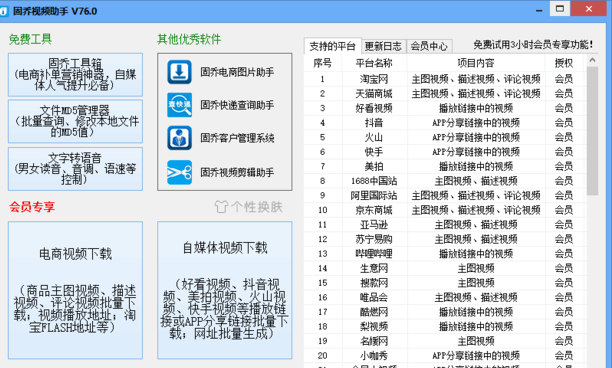The image size is (612, 368).
Task: Select the 小咖秀 row
Action: tap(445, 356)
